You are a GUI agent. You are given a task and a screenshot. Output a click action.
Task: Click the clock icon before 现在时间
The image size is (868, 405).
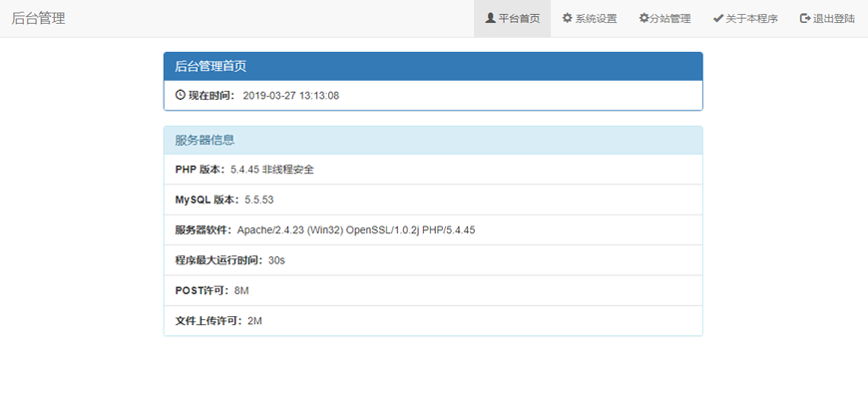pos(180,95)
